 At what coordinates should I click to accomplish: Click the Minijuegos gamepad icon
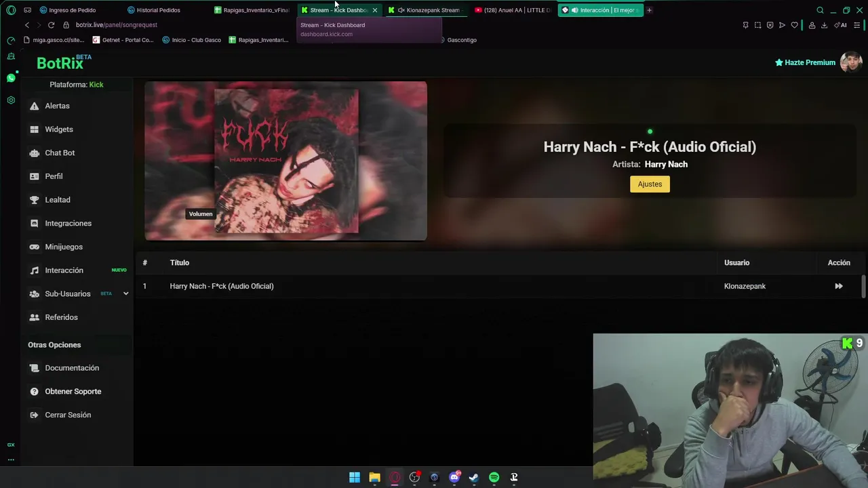point(34,247)
